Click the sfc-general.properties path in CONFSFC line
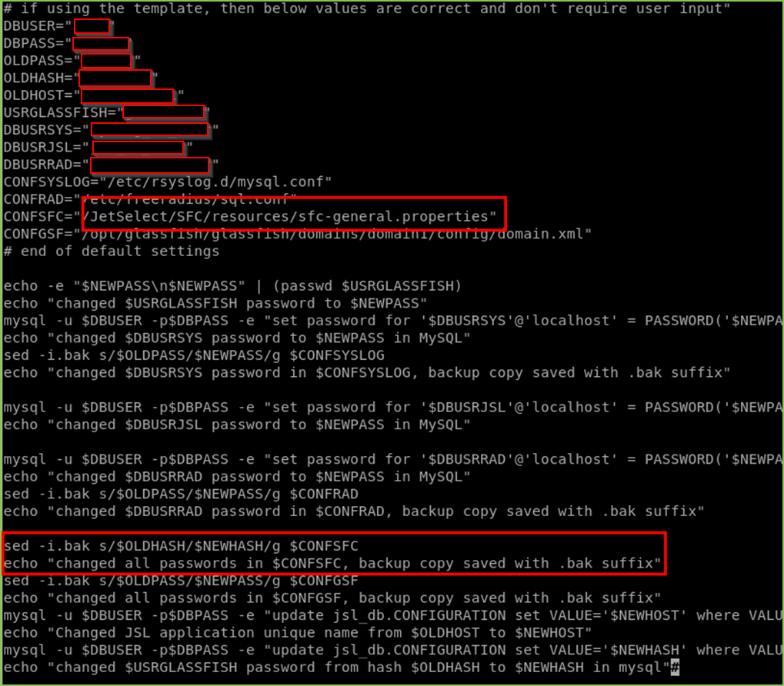The height and width of the screenshot is (686, 784). click(x=289, y=217)
